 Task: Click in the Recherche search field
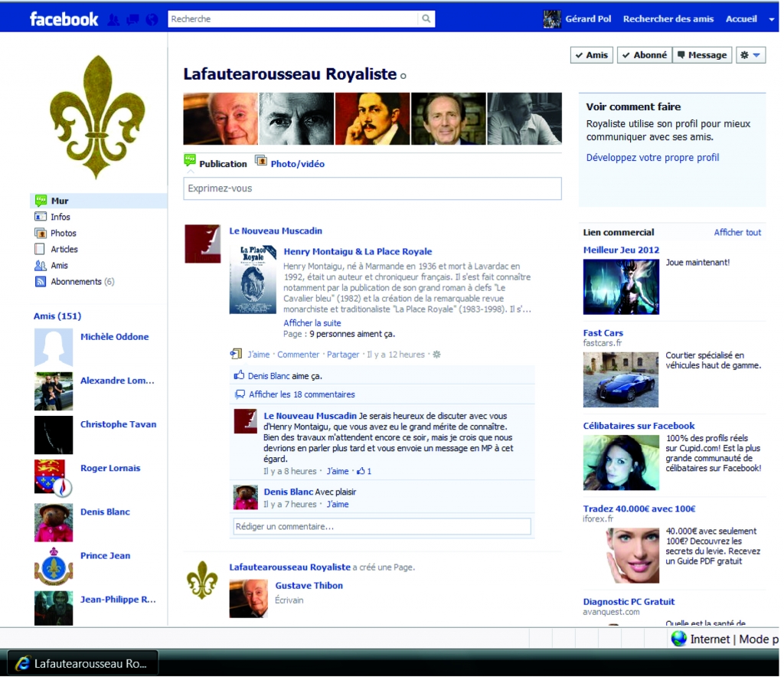tap(293, 19)
